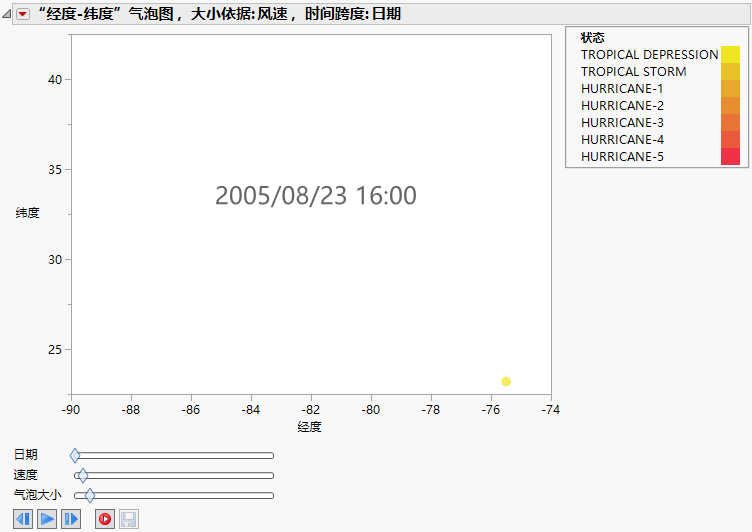Viewport: 752px width, 532px height.
Task: Select the HURRICANE-4 color swatch
Action: coord(730,140)
